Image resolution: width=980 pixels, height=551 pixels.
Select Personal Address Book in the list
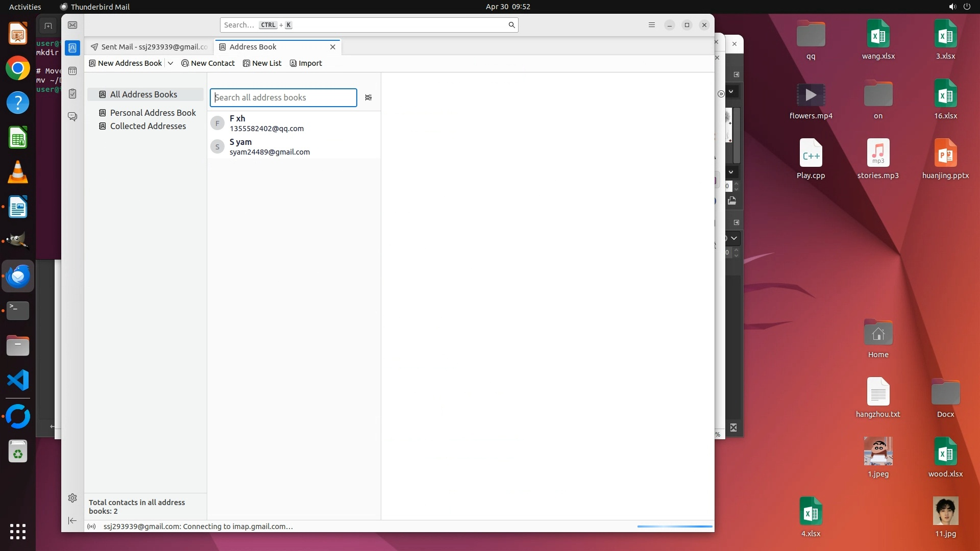coord(153,113)
